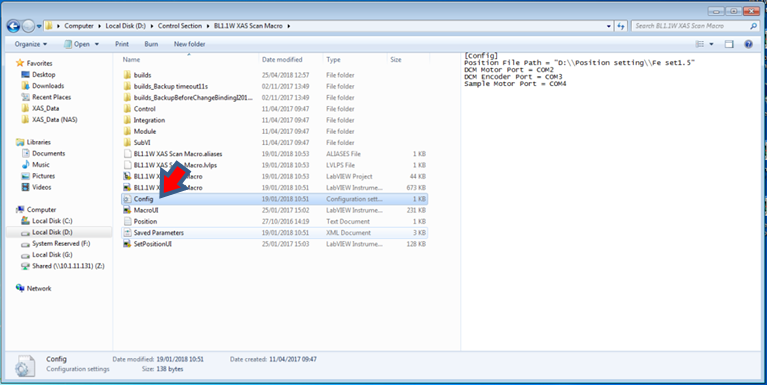767x385 pixels.
Task: Click Burn in the toolbar
Action: pyautogui.click(x=151, y=44)
